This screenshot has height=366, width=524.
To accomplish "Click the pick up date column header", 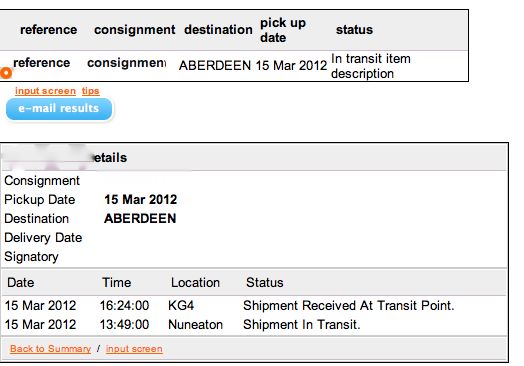I will 283,30.
